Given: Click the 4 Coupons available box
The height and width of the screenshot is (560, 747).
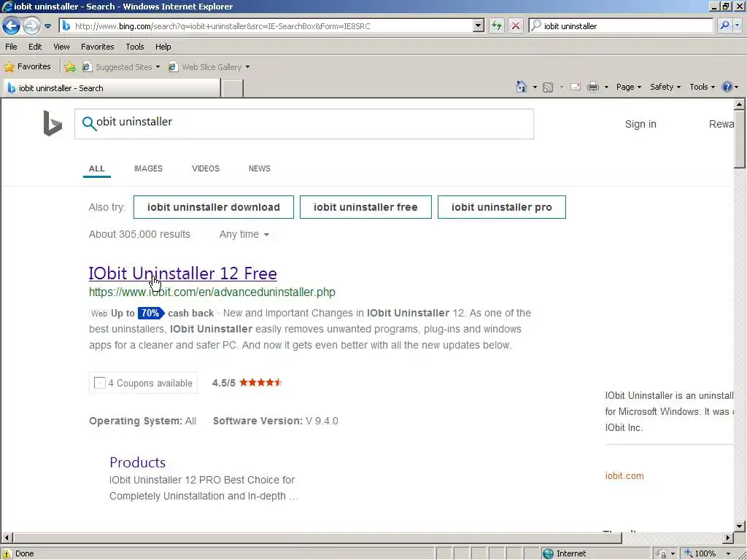Looking at the screenshot, I should pos(144,383).
